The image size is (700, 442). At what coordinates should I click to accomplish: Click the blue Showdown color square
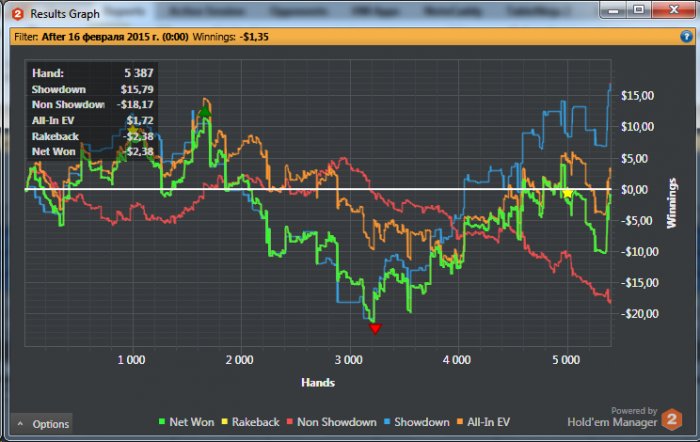pyautogui.click(x=387, y=421)
